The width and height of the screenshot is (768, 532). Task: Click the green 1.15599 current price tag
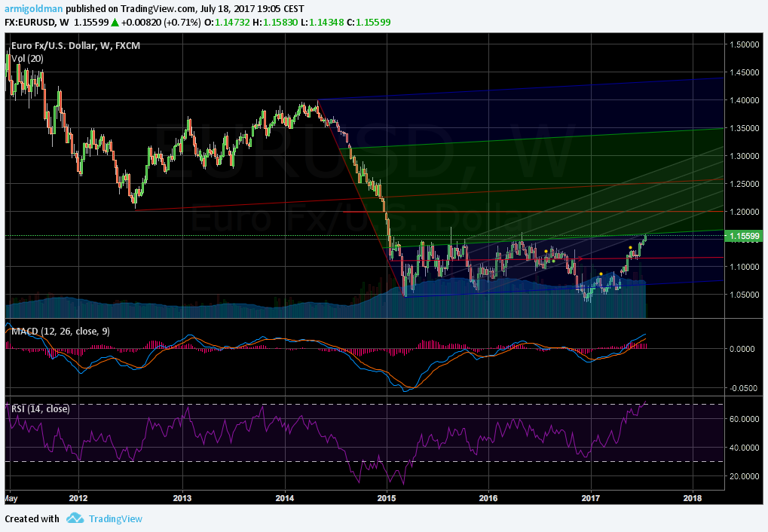(745, 236)
